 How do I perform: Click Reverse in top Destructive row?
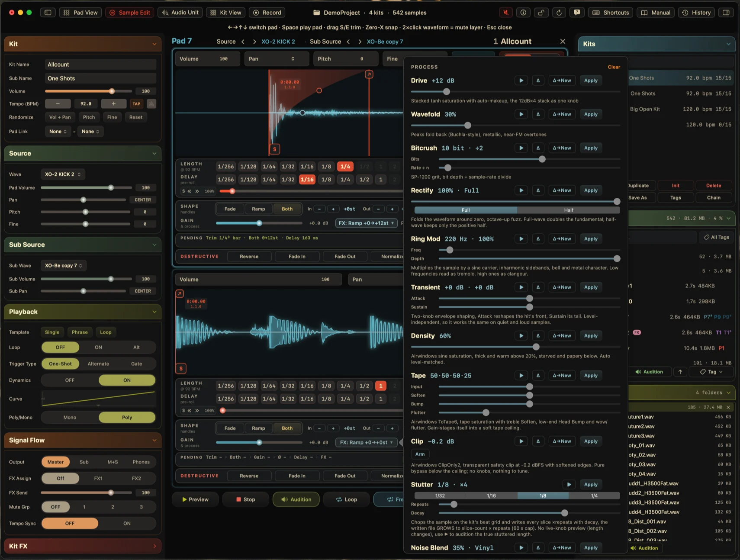tap(249, 257)
